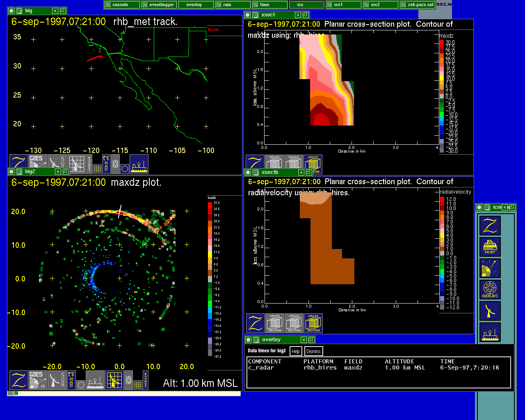Click the Dismiss button in overlay window
Image resolution: width=525 pixels, height=420 pixels.
[313, 351]
